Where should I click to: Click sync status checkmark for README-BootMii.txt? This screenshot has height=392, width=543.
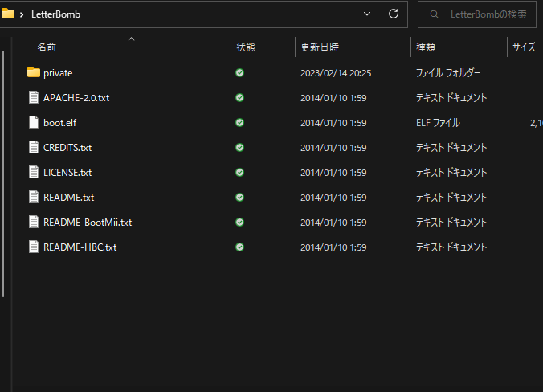(x=239, y=223)
